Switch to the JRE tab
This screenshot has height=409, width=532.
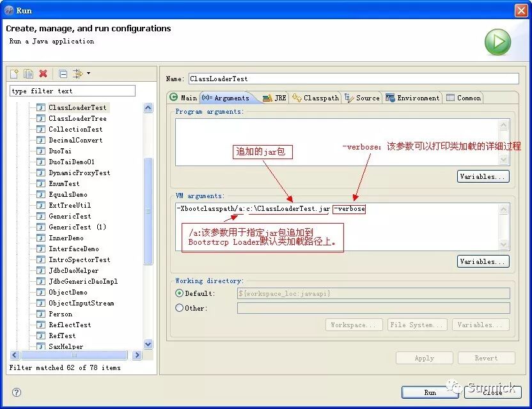(x=274, y=98)
